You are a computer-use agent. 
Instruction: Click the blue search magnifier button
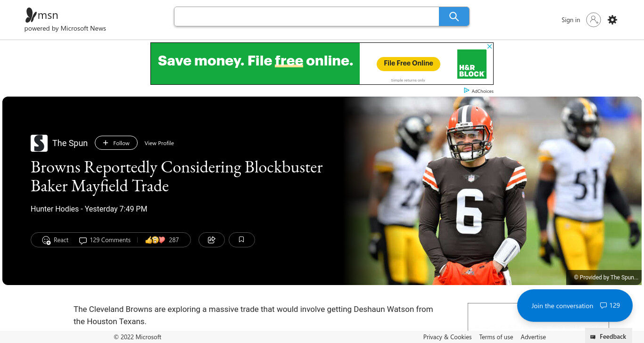[454, 16]
